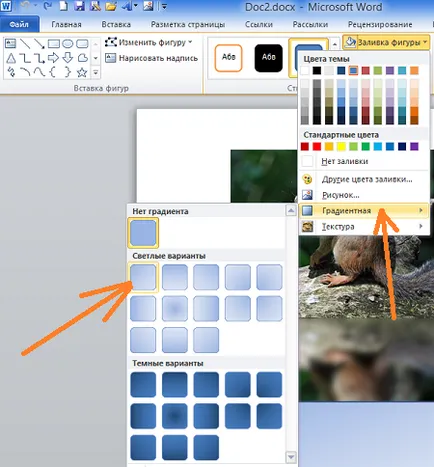This screenshot has height=467, width=434.
Task: Select the star shape in shapes gallery
Action: tap(82, 72)
